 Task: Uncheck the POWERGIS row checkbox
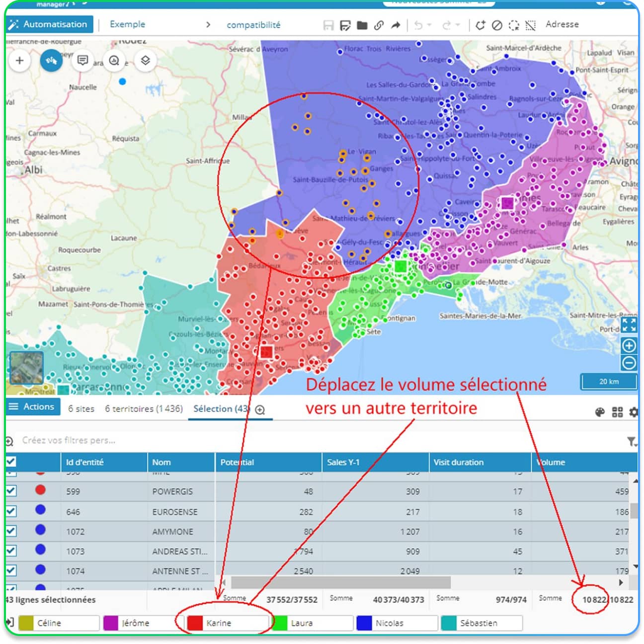tap(11, 491)
